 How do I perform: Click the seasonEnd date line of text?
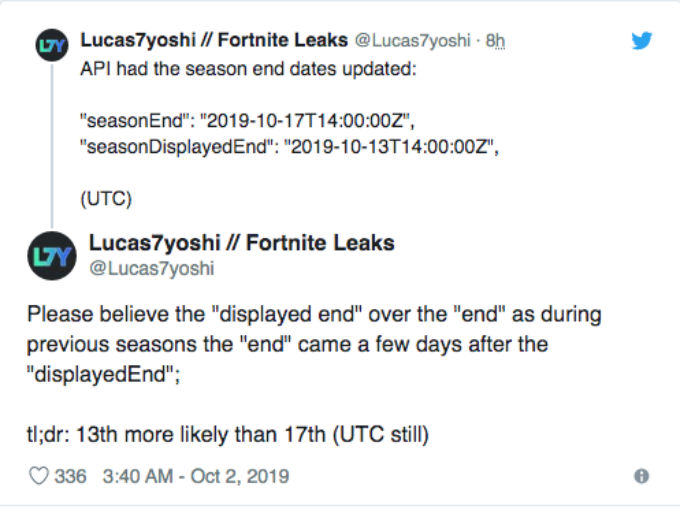[x=248, y=121]
